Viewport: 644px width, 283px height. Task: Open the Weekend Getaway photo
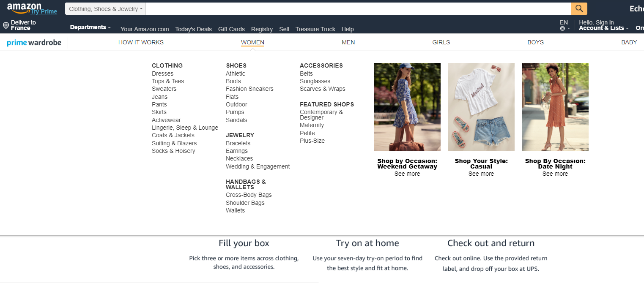[x=407, y=107]
